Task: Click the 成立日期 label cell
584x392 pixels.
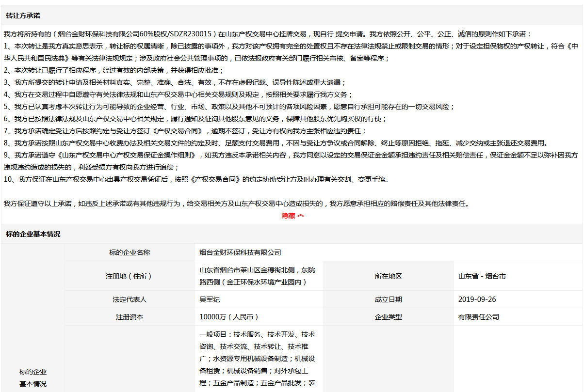Action: pyautogui.click(x=388, y=299)
